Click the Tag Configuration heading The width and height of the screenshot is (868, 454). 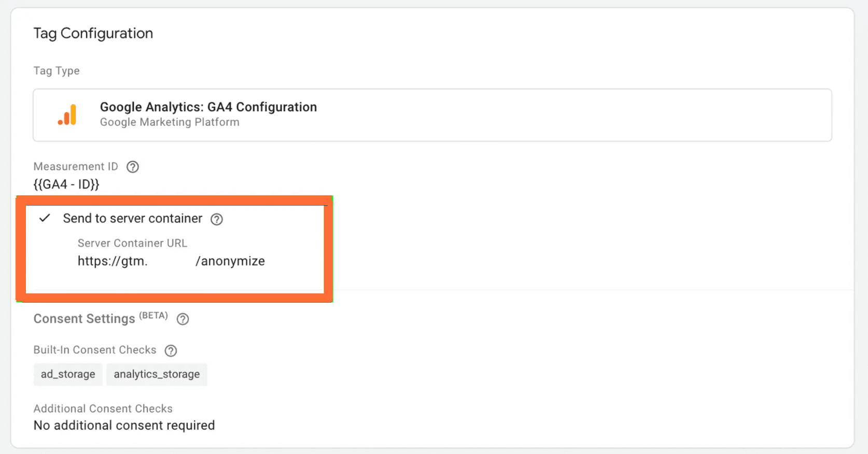(x=93, y=33)
